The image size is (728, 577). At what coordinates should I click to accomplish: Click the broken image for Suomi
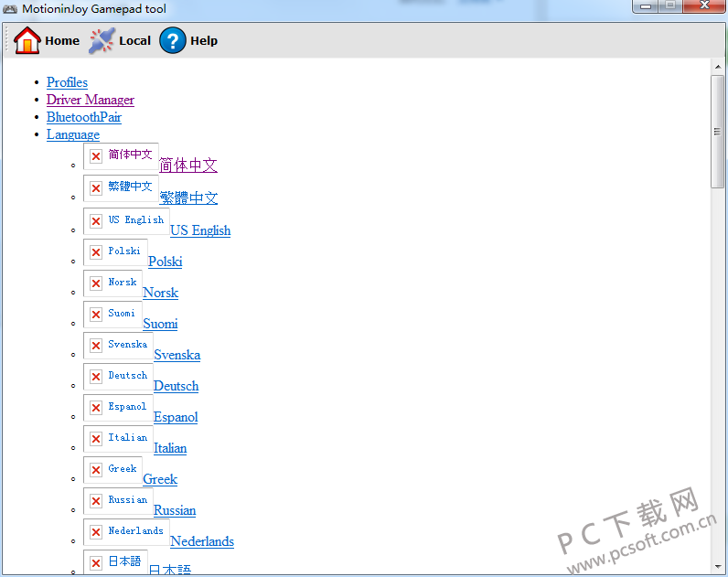click(112, 315)
